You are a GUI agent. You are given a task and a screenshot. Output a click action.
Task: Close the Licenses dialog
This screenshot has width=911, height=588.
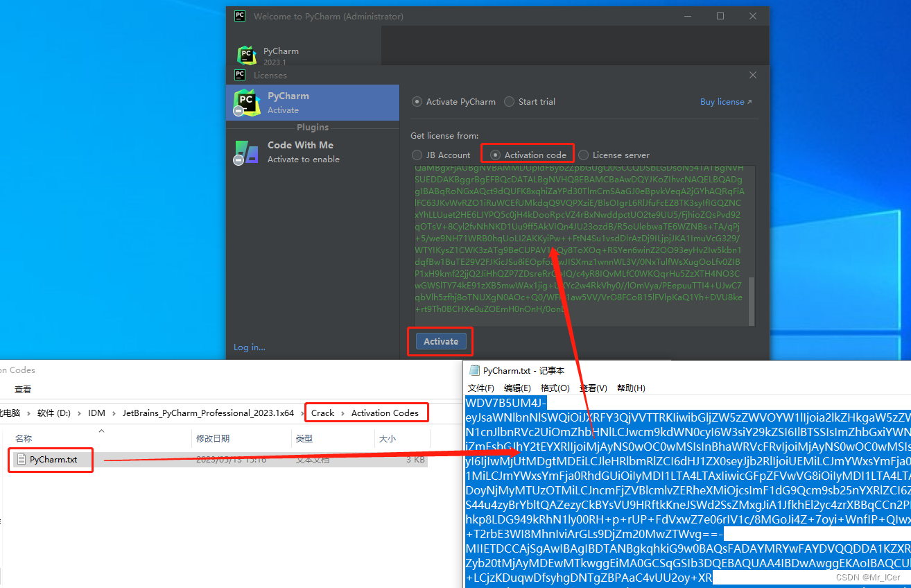pos(753,75)
